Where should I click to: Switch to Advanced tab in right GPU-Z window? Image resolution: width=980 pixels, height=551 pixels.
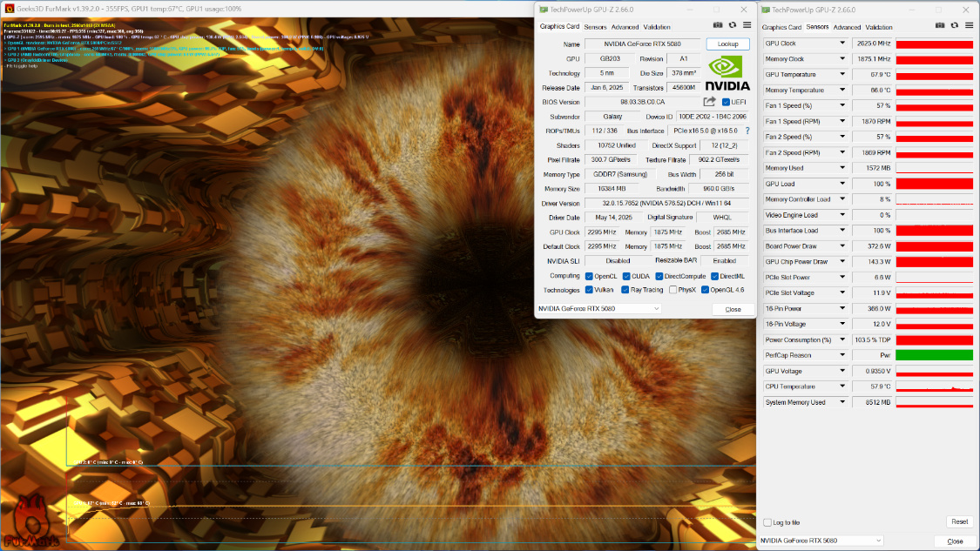847,27
